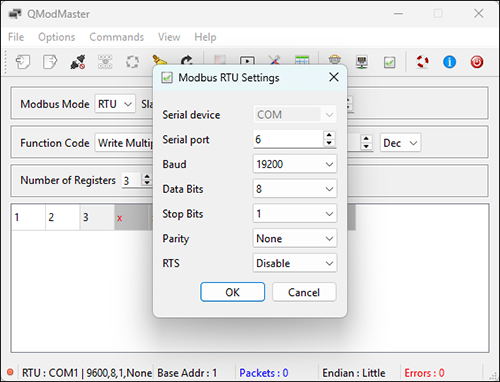Viewport: 500px width, 382px height.
Task: Click the red status indicator in status bar
Action: [x=10, y=372]
